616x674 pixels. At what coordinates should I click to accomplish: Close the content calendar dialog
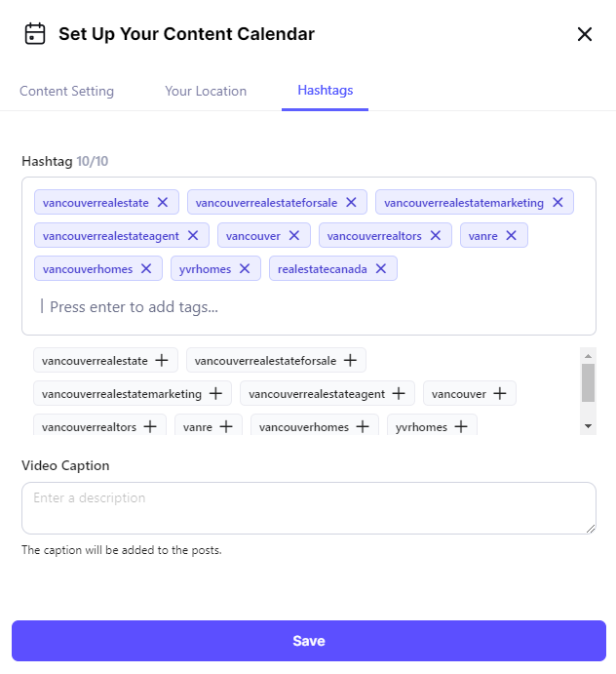(x=585, y=35)
